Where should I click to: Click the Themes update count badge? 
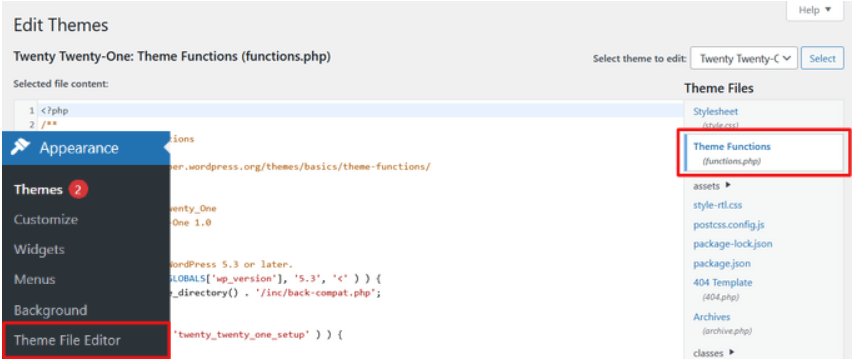(x=78, y=190)
